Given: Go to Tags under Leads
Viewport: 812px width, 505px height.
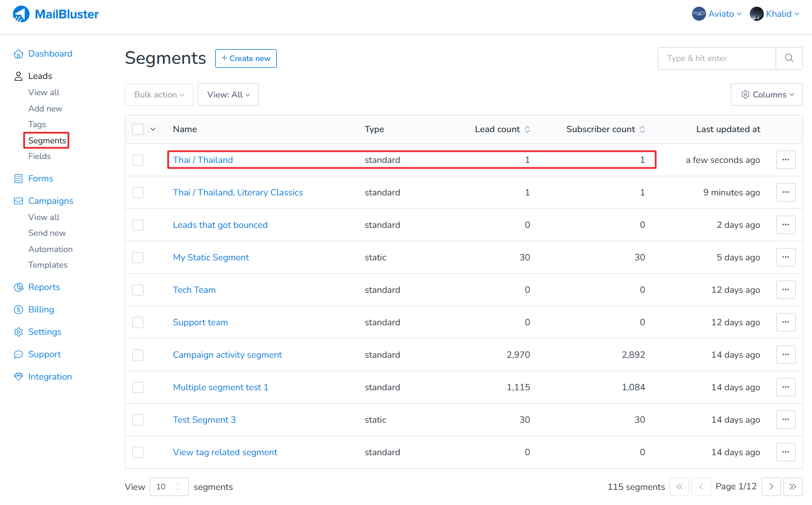Looking at the screenshot, I should coord(37,124).
